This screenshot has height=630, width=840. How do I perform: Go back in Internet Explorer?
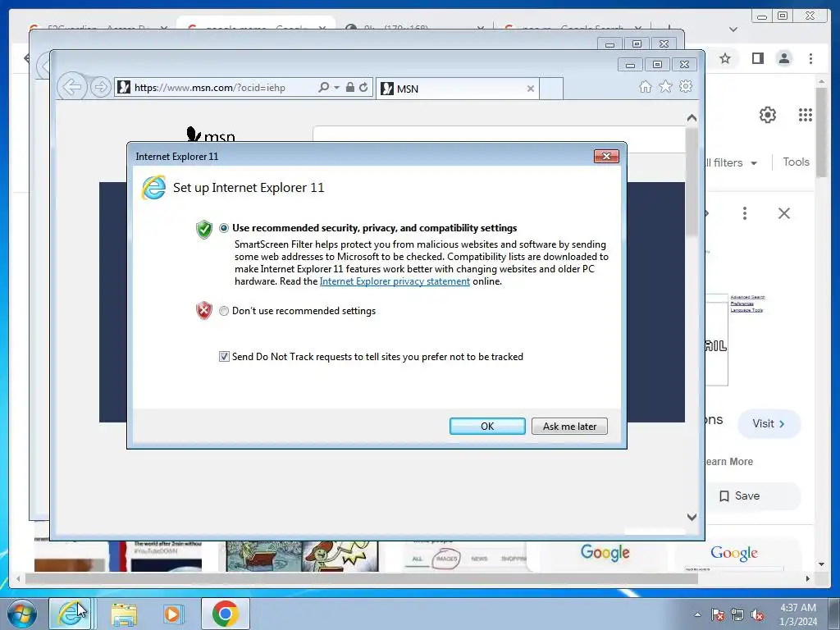72,86
